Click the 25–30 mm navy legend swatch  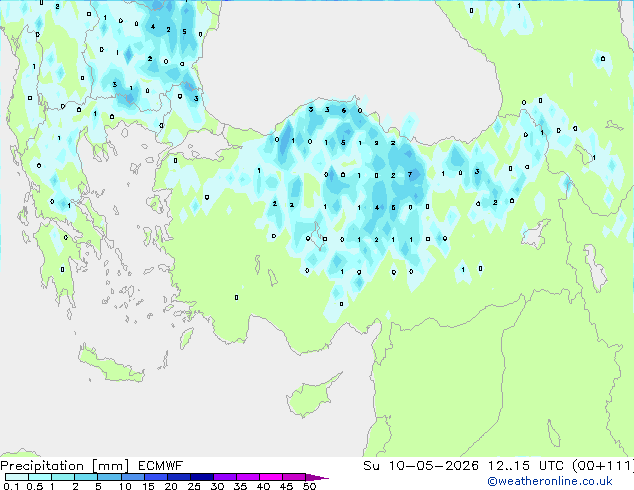(x=202, y=477)
